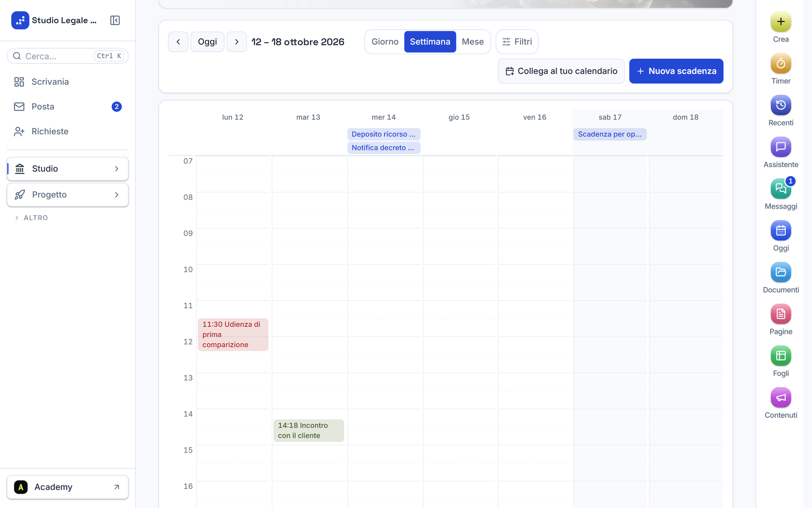This screenshot has width=812, height=508.
Task: Open the Timer tool
Action: (x=781, y=63)
